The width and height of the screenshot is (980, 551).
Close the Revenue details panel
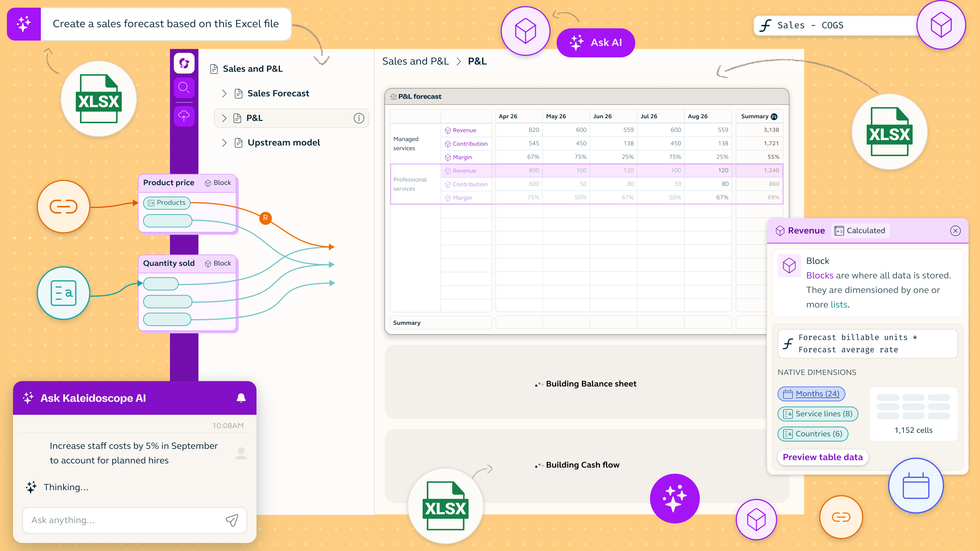[x=955, y=231]
